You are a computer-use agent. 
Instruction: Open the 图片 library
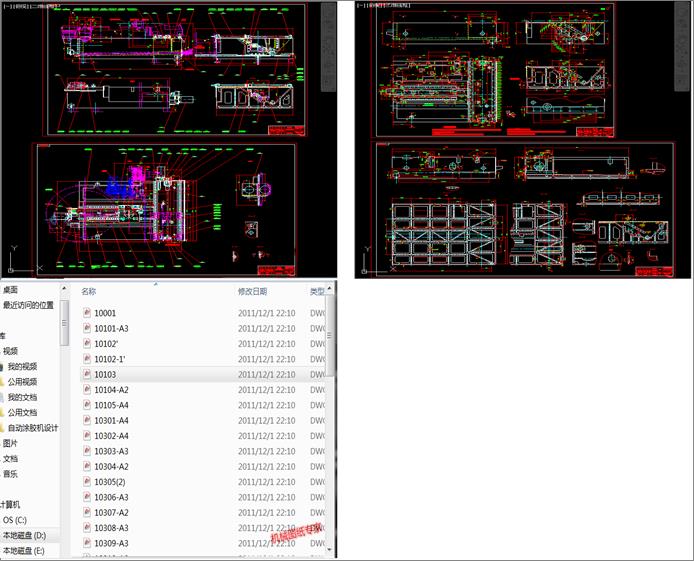click(10, 443)
